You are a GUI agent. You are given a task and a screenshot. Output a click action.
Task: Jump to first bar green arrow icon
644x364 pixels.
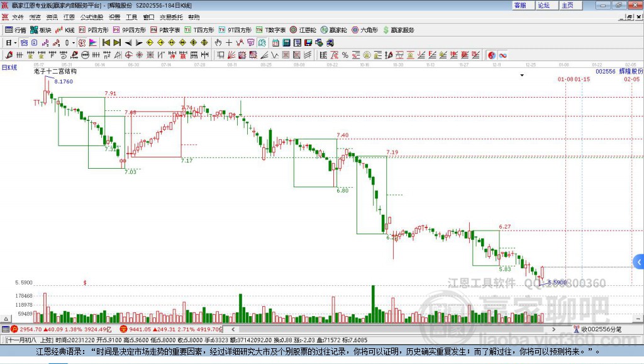[106, 43]
